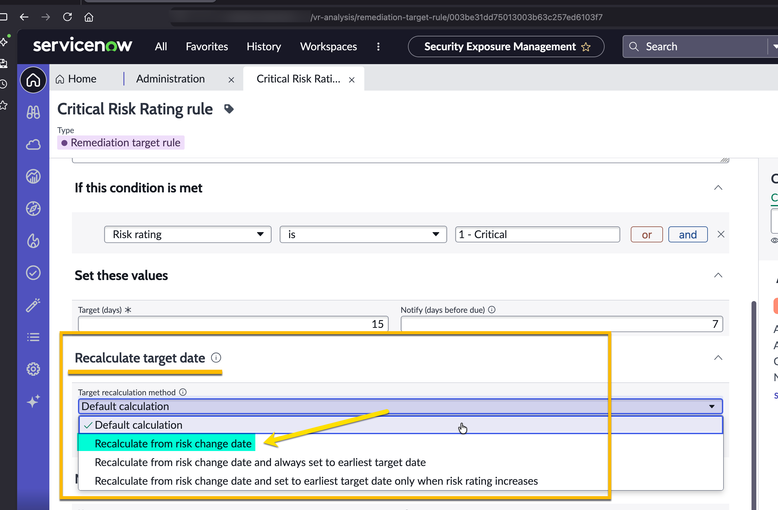The height and width of the screenshot is (510, 778).
Task: Open the settings gear in sidebar
Action: (x=33, y=369)
